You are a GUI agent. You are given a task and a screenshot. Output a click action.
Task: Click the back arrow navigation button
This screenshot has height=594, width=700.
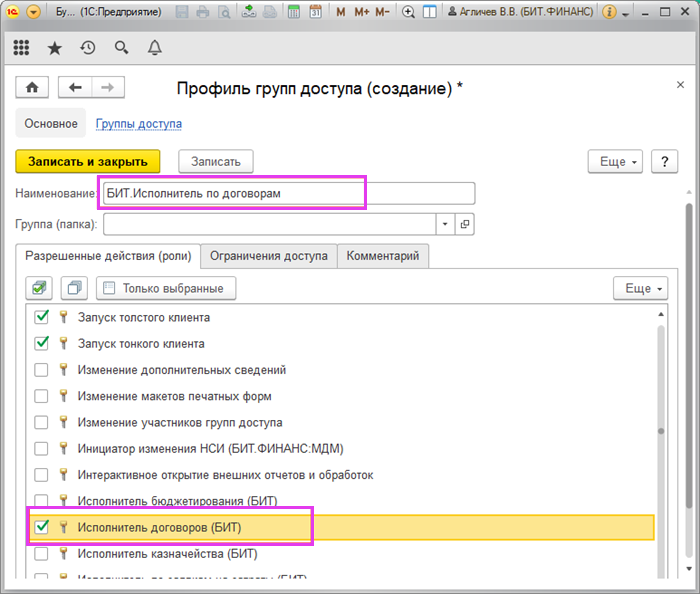coord(75,88)
